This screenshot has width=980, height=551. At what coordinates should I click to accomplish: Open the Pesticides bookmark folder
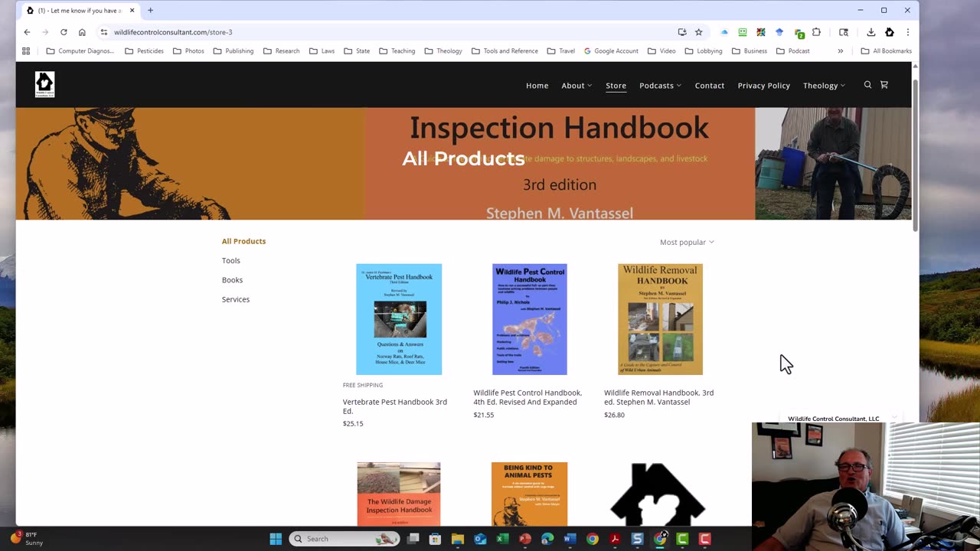pyautogui.click(x=145, y=51)
